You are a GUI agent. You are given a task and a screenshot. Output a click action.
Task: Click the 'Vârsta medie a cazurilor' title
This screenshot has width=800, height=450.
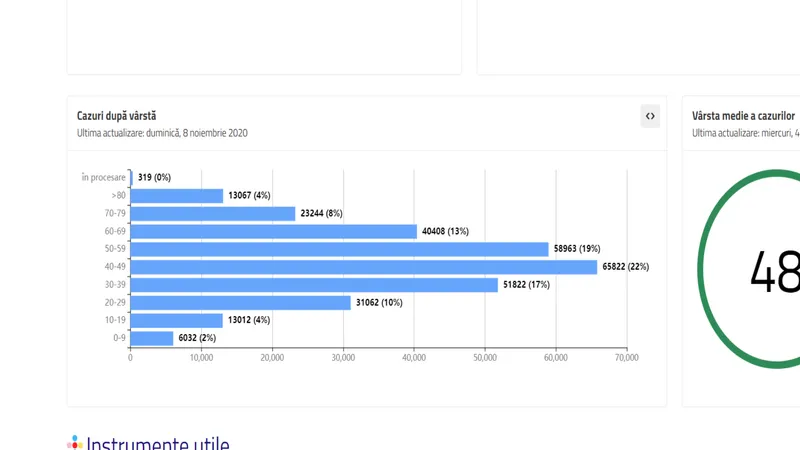[x=744, y=116]
